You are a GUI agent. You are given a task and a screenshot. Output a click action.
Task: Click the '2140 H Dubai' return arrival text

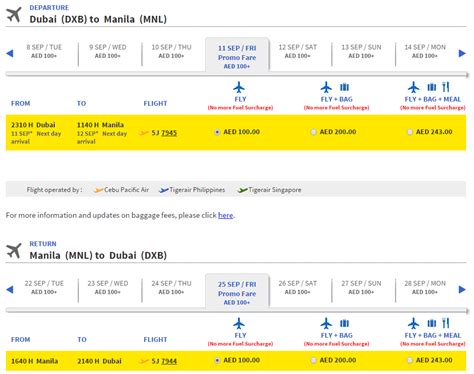pyautogui.click(x=99, y=361)
